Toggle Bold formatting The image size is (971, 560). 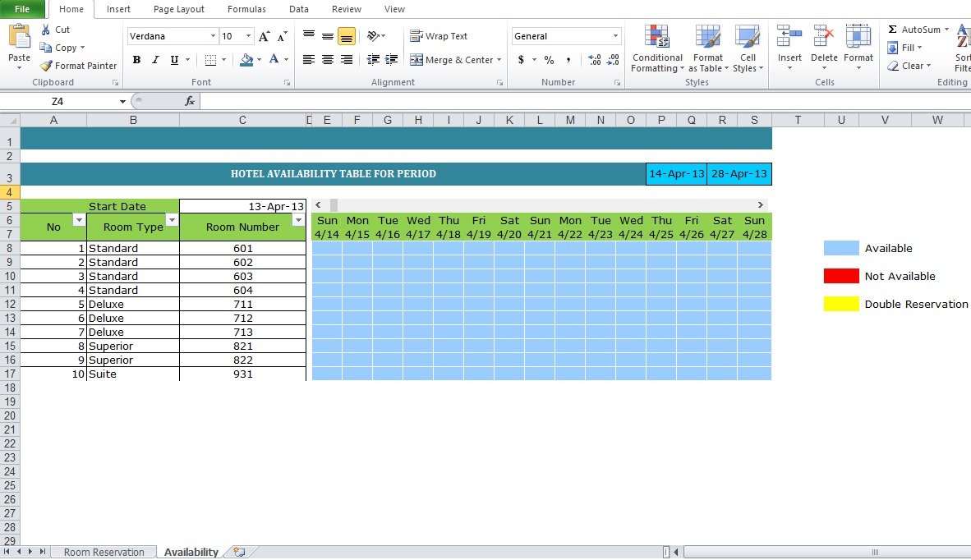point(137,60)
